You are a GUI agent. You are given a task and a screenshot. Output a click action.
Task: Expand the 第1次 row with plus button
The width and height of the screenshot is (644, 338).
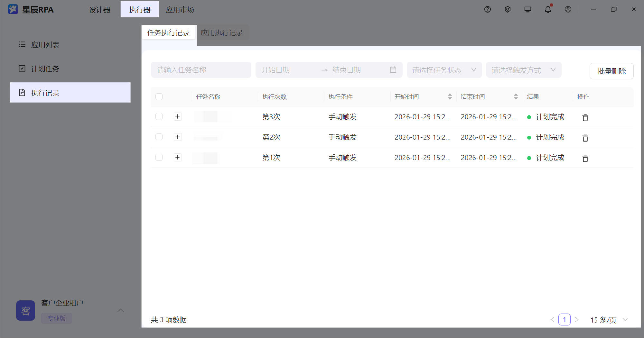pyautogui.click(x=178, y=157)
